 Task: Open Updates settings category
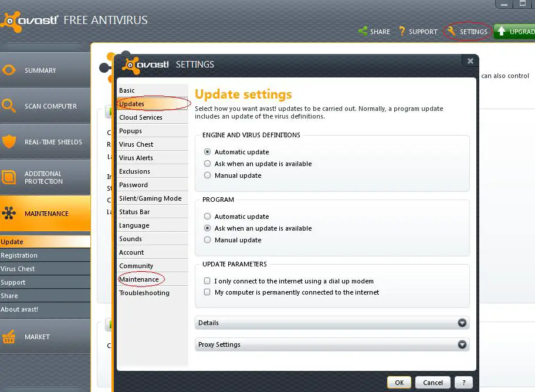(x=152, y=103)
